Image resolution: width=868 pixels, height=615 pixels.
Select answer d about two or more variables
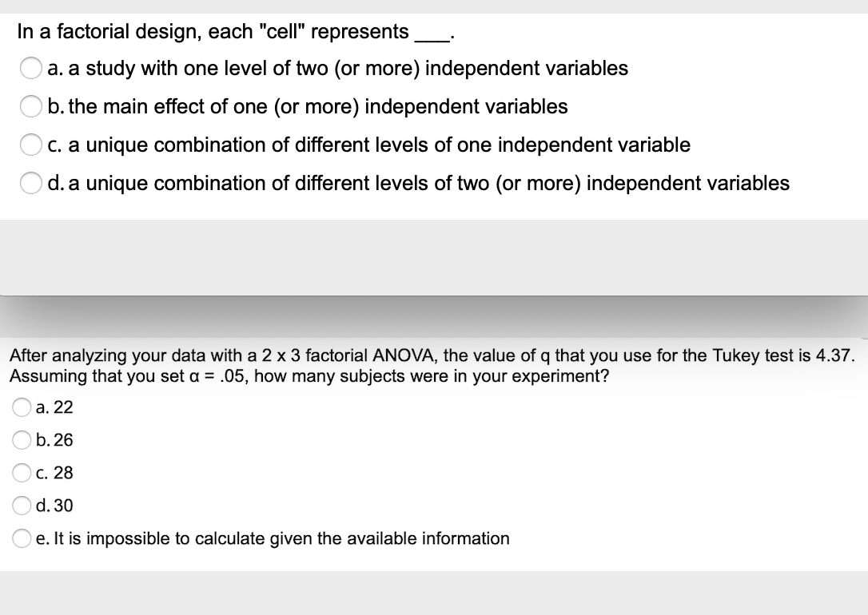(30, 183)
